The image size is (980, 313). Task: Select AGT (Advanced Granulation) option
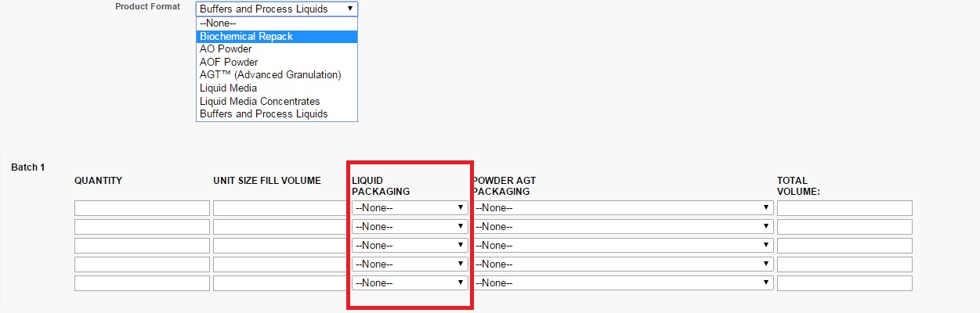click(277, 75)
